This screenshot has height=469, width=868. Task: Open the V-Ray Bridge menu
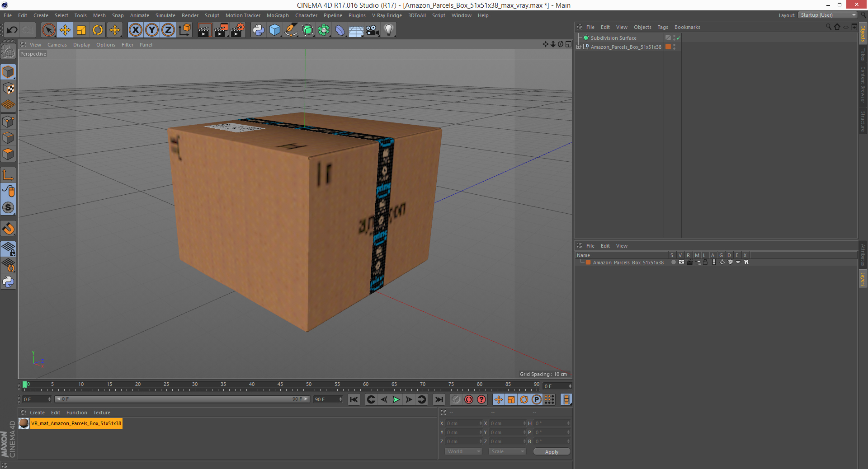[387, 15]
